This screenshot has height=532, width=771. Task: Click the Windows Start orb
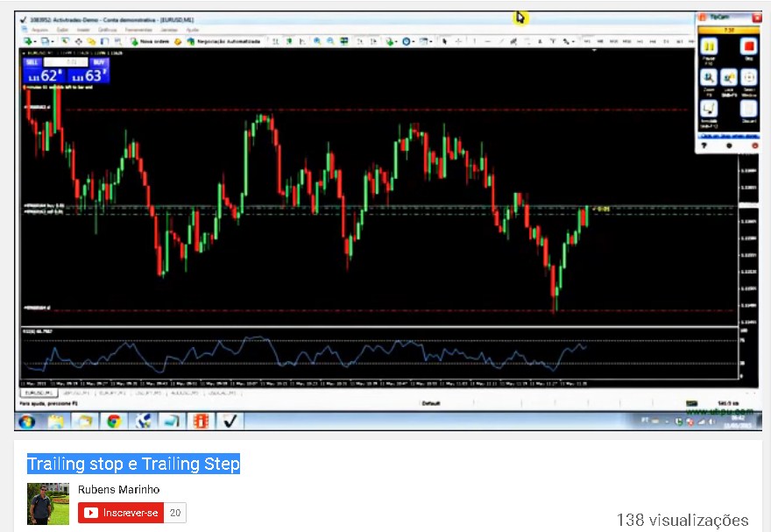26,422
